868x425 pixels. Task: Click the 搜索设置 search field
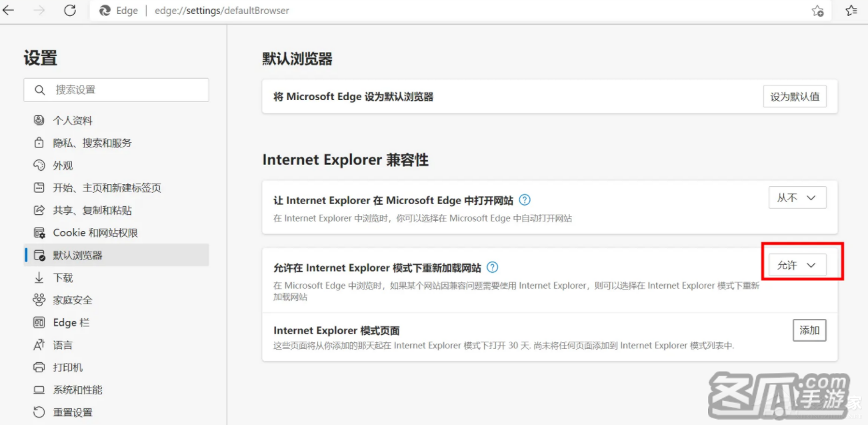click(x=116, y=90)
